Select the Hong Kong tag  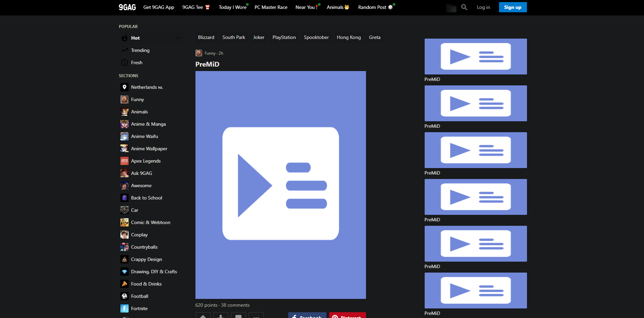pyautogui.click(x=349, y=37)
